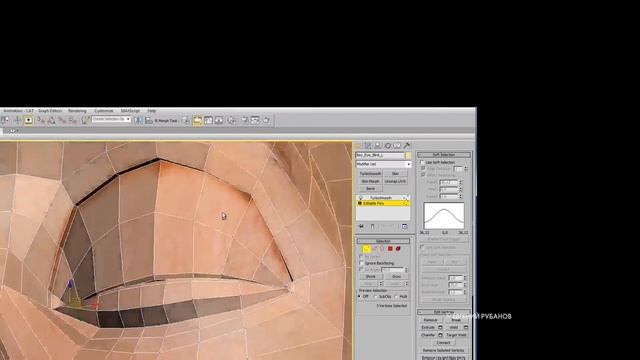The image size is (640, 360).
Task: Click the Edit Named Selection Sets icon
Action: point(86,120)
